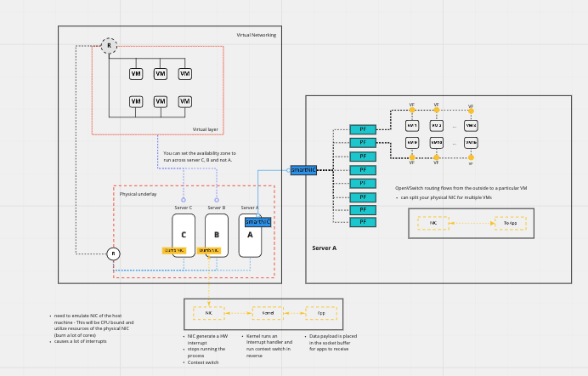The width and height of the screenshot is (588, 376).
Task: Click the bold Server A frame label
Action: click(x=325, y=248)
